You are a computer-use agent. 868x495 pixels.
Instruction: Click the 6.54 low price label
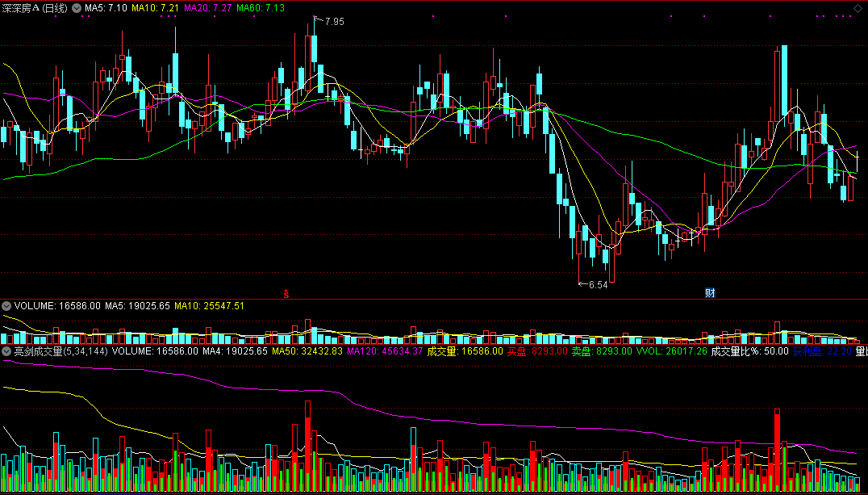[598, 285]
